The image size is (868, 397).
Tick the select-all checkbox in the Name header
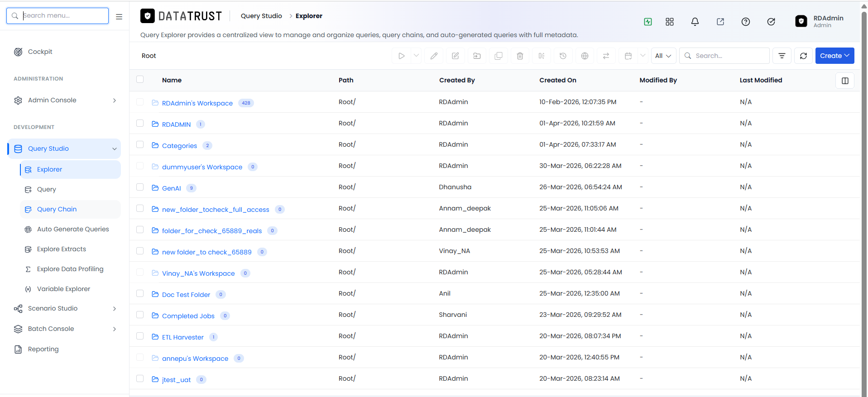click(140, 79)
